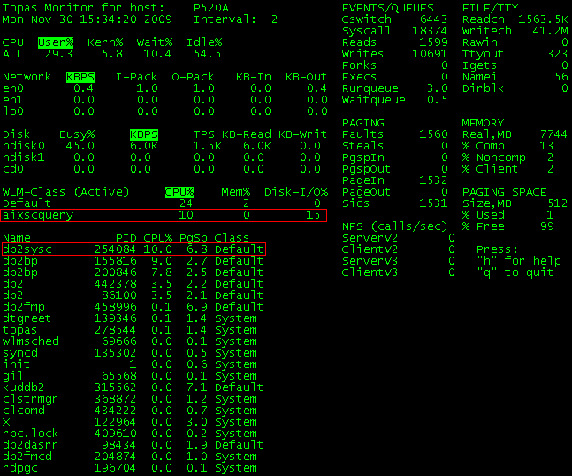Click the Faults paging entry
This screenshot has width=572, height=476.
click(395, 135)
